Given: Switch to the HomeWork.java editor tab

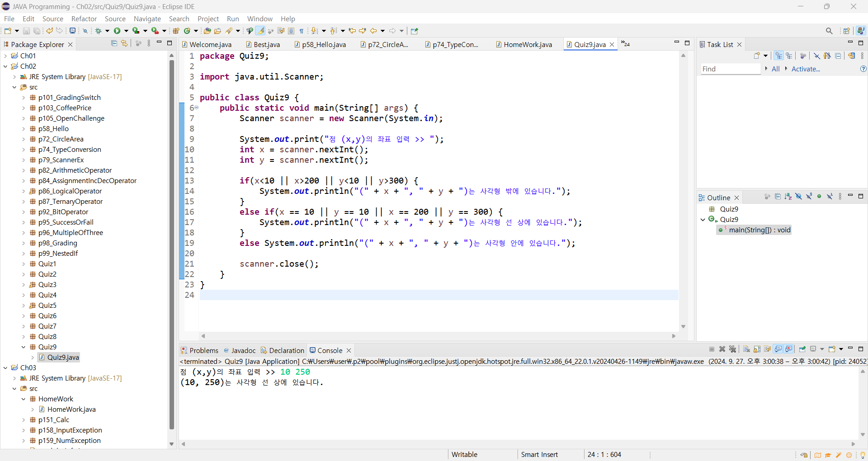Looking at the screenshot, I should pos(524,44).
